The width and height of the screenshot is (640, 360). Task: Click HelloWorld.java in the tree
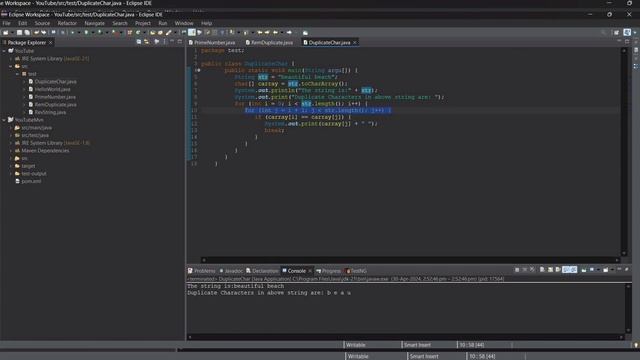52,89
